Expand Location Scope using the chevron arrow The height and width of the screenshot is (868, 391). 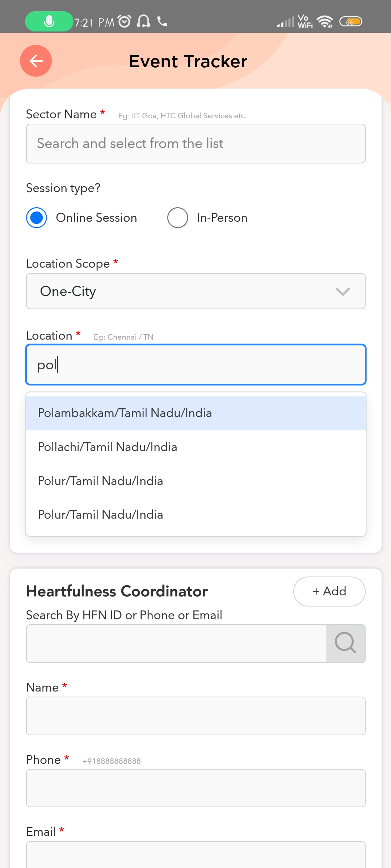(x=342, y=291)
